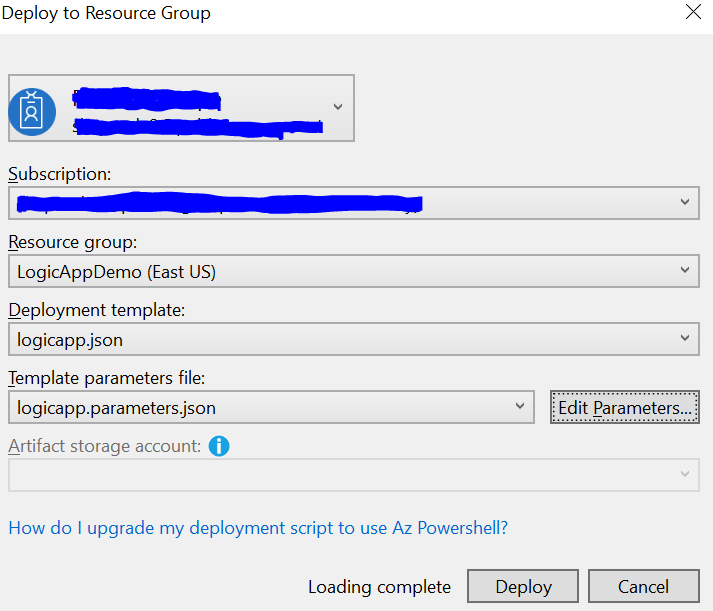
Task: Open the Deployment template dropdown showing logicapp.json
Action: pyautogui.click(x=354, y=339)
